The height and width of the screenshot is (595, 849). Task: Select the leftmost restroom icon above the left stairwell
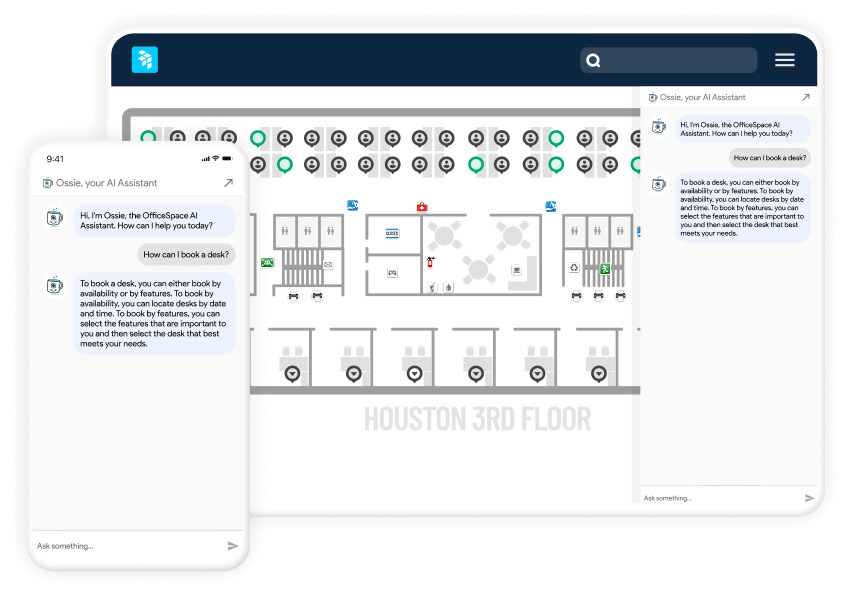pyautogui.click(x=285, y=231)
